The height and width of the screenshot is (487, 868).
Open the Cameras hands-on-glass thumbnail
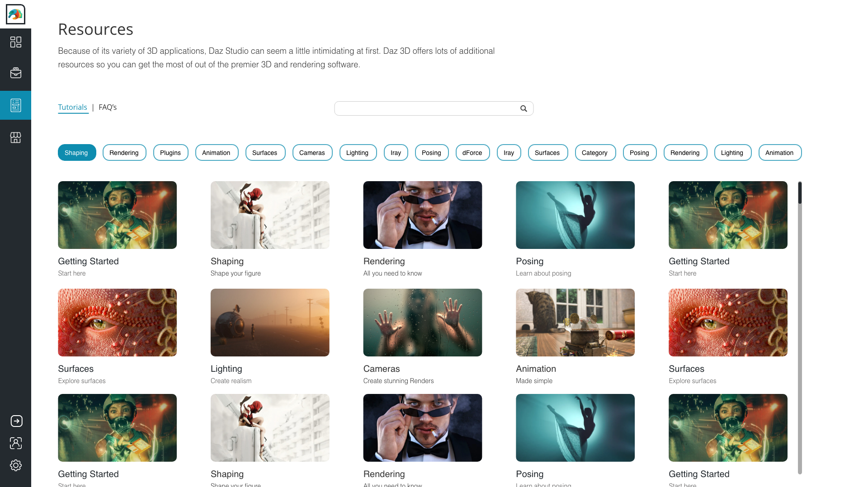click(x=423, y=323)
